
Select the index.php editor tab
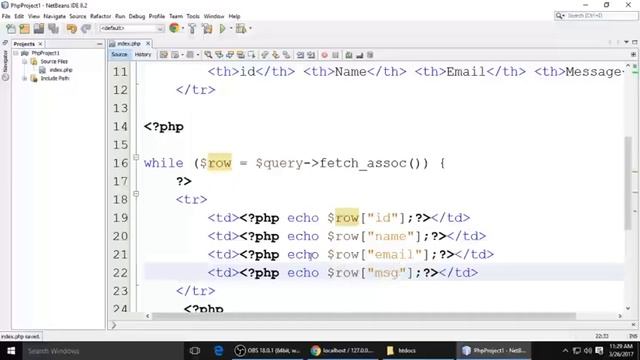(128, 43)
